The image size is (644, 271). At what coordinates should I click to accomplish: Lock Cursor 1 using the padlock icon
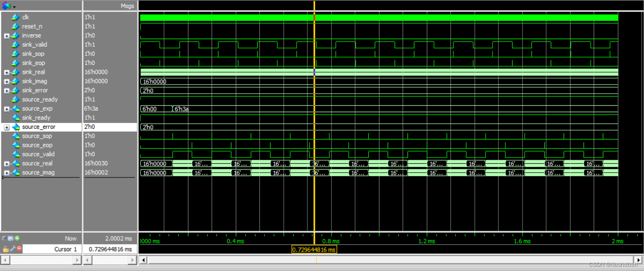6,249
